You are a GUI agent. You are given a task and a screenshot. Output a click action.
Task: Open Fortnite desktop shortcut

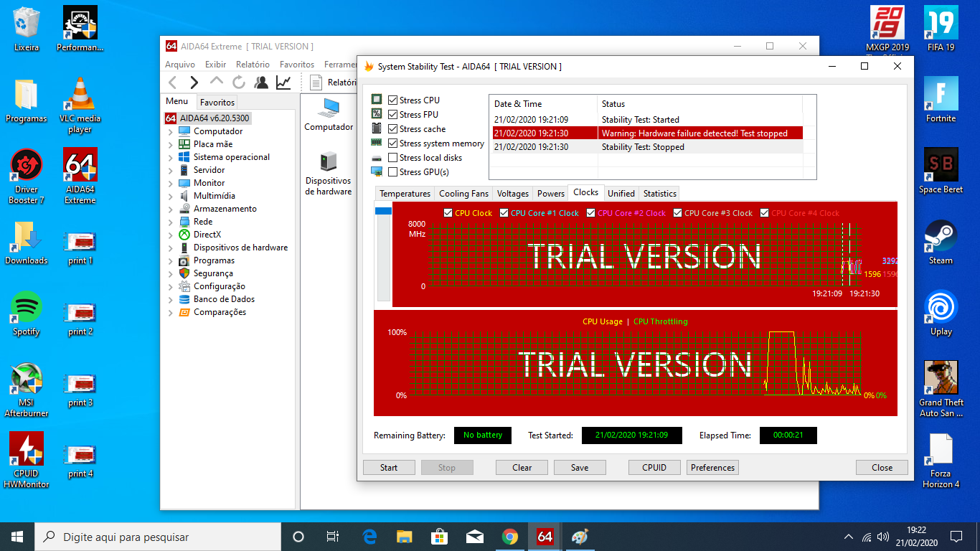point(941,100)
